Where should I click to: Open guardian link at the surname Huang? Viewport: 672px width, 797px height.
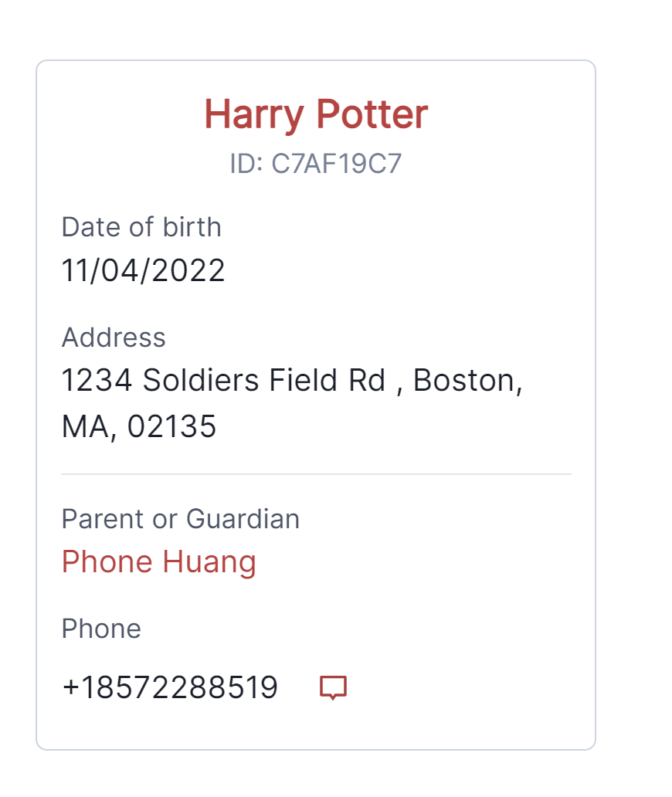tap(209, 562)
